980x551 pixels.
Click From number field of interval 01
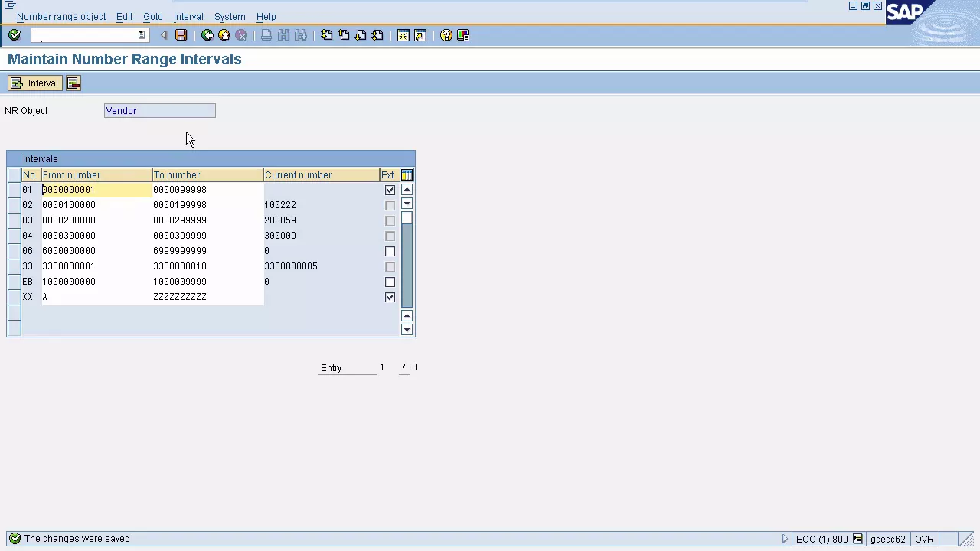coord(96,190)
